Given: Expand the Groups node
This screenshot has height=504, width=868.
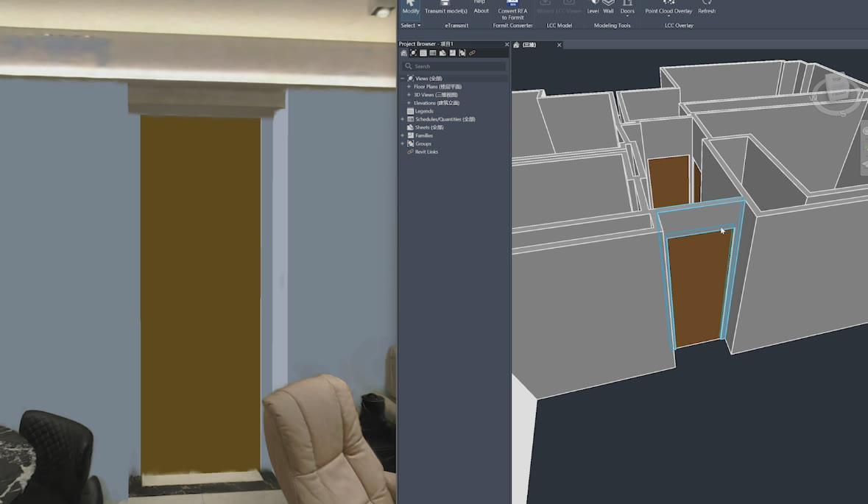Looking at the screenshot, I should pyautogui.click(x=403, y=143).
